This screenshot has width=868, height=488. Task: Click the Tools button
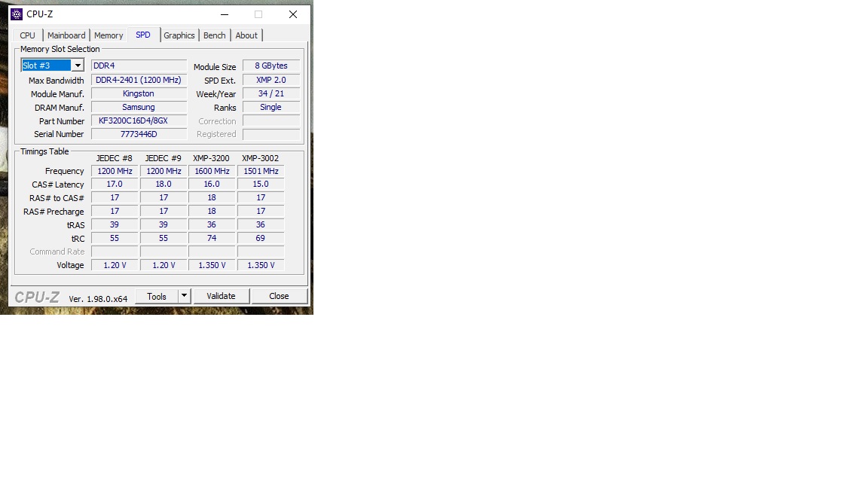coord(157,296)
